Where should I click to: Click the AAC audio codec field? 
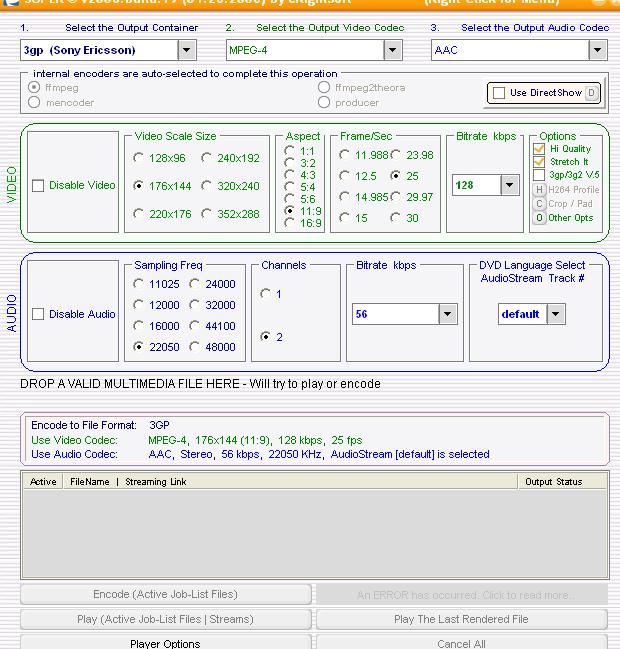[x=510, y=50]
